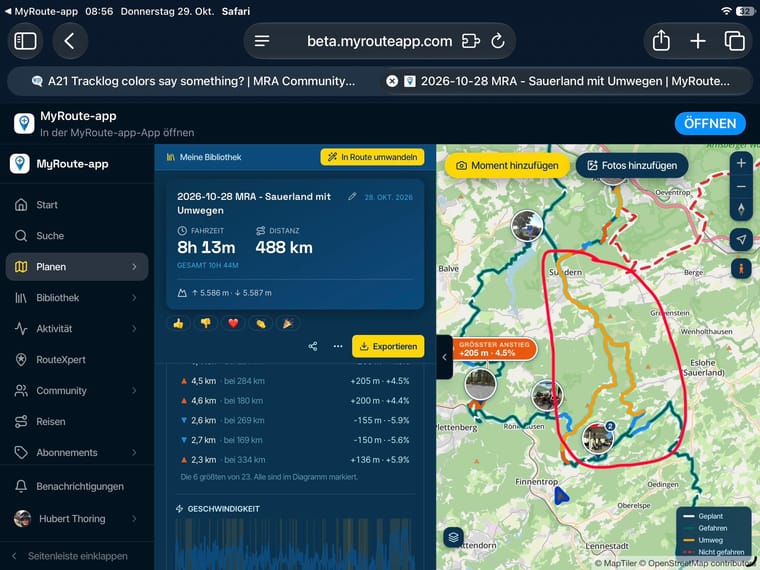Go back in Safari
The width and height of the screenshot is (760, 570).
[70, 41]
